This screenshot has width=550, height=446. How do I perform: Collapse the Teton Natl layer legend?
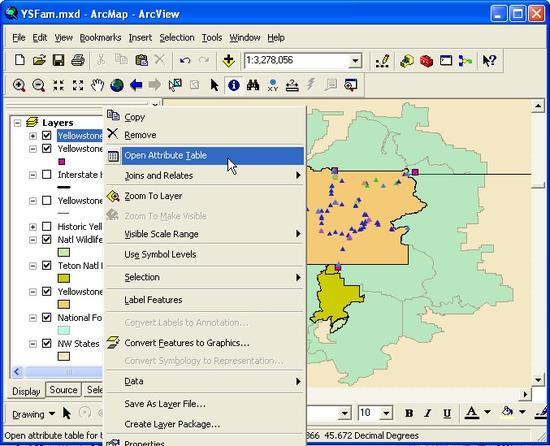click(33, 265)
